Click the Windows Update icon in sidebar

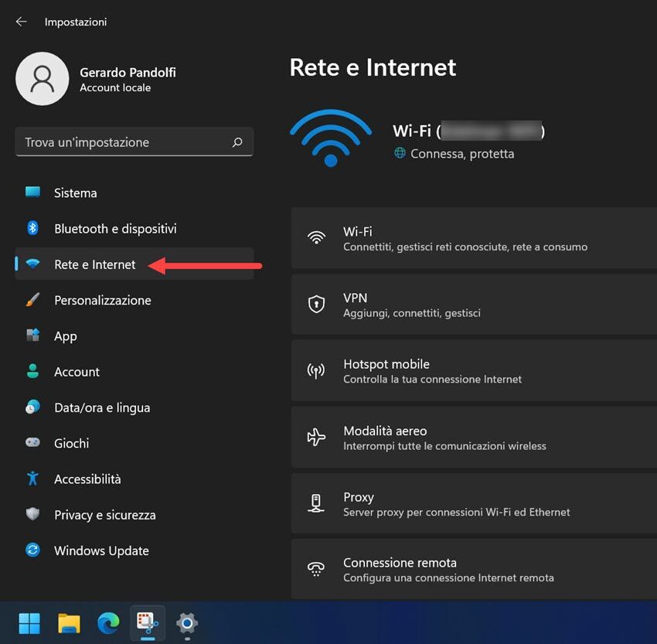(x=32, y=550)
